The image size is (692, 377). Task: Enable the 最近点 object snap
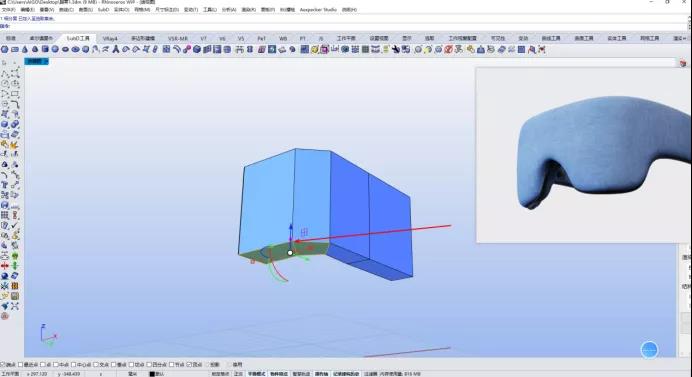pos(20,365)
